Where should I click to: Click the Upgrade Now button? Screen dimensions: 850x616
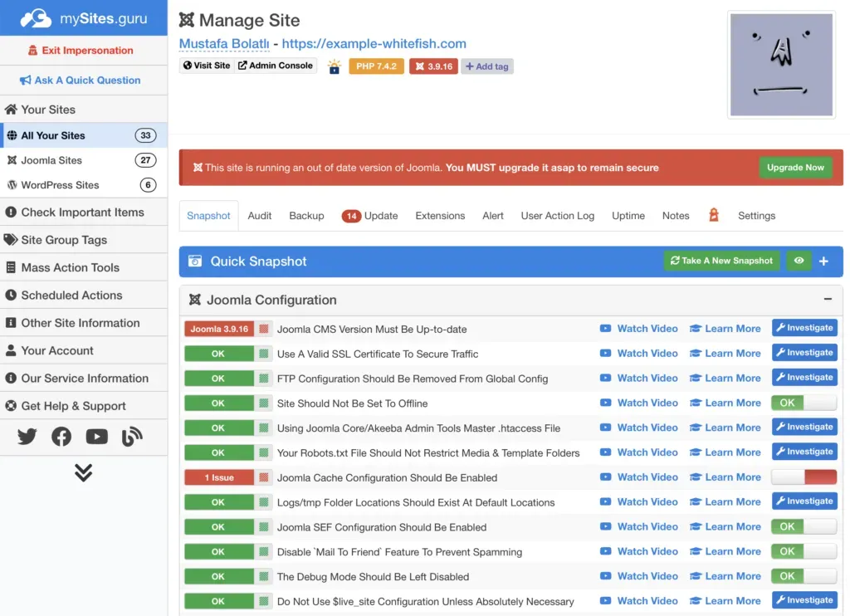point(795,167)
